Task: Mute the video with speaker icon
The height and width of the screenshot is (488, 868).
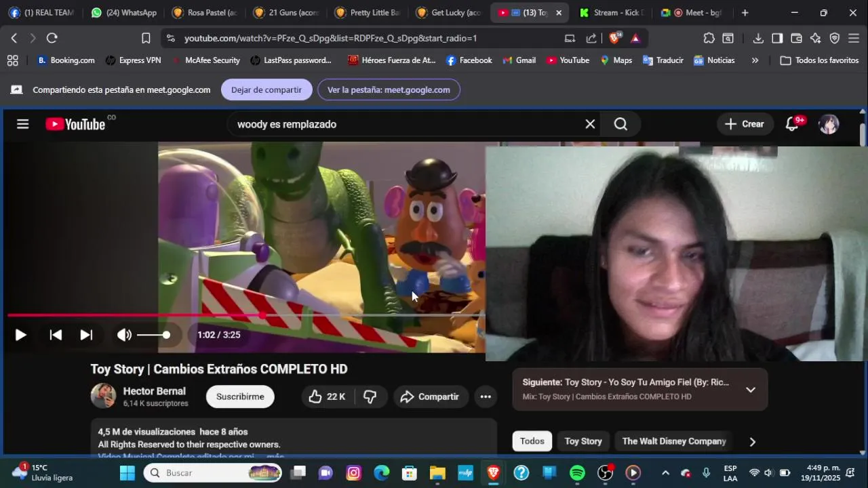Action: [124, 335]
